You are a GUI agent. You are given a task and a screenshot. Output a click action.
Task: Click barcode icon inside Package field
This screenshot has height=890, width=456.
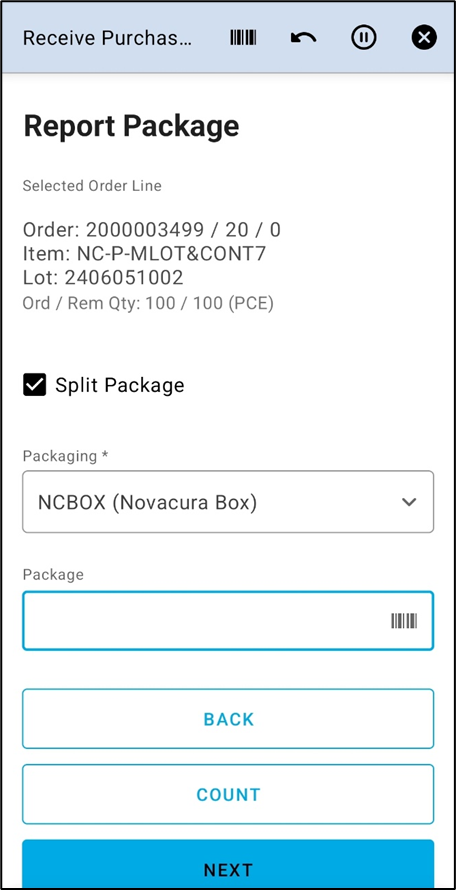tap(404, 621)
